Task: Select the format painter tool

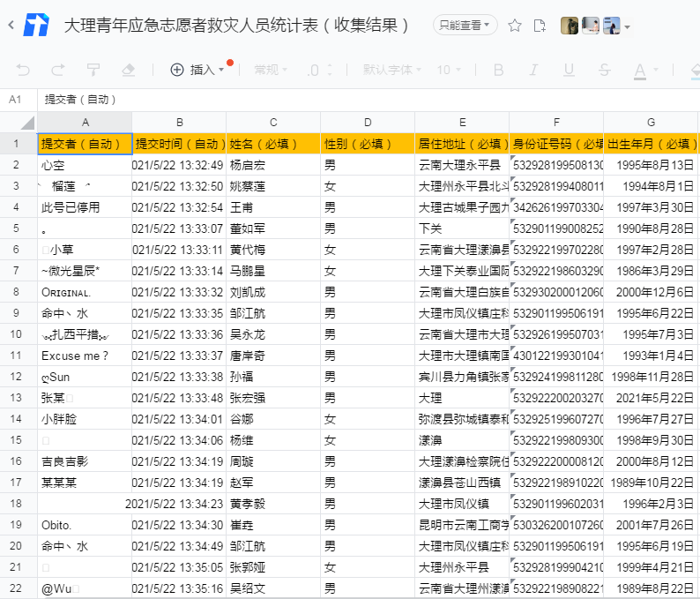Action: [x=93, y=70]
